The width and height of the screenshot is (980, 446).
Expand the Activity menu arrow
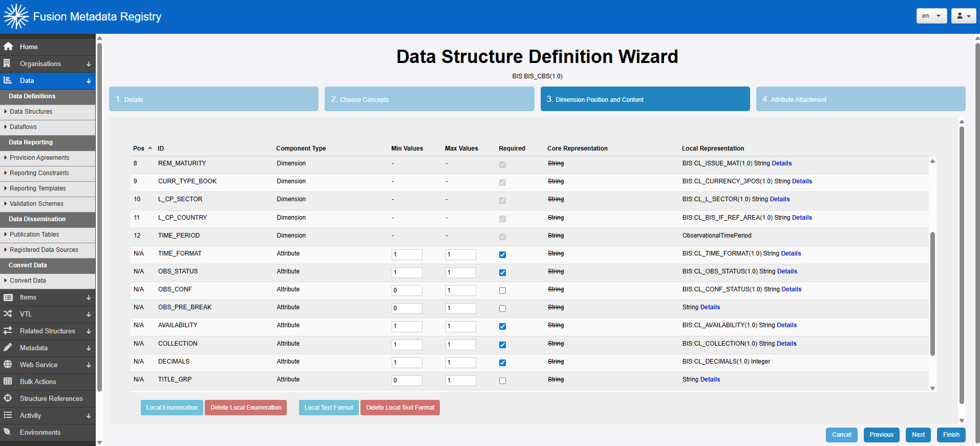[89, 416]
